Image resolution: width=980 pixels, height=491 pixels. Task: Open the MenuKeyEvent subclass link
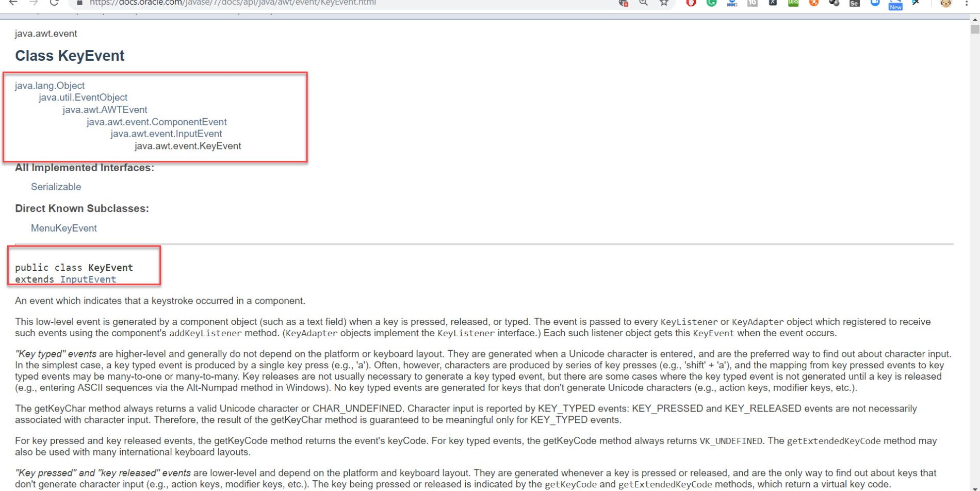tap(64, 228)
